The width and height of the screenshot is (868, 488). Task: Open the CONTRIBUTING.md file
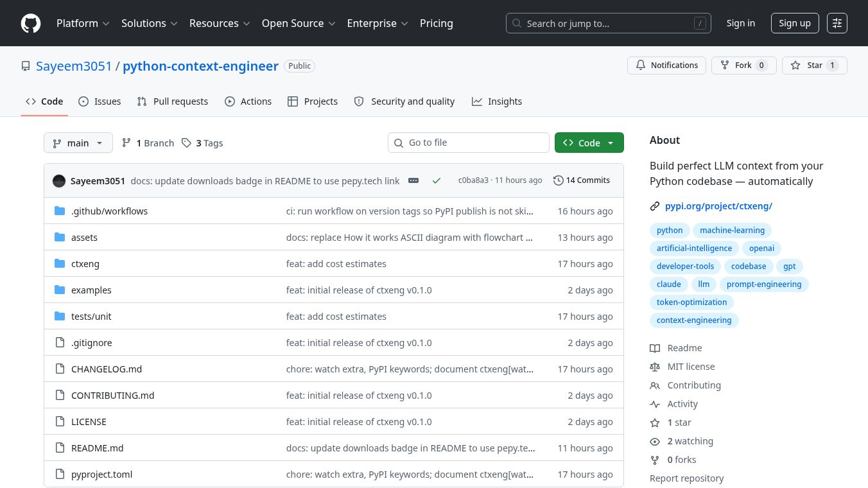[113, 395]
